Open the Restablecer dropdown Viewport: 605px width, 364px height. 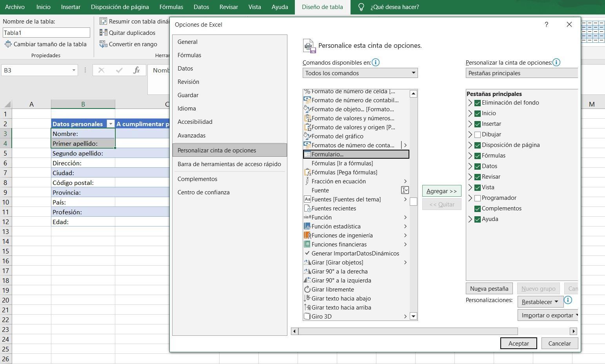click(x=540, y=302)
